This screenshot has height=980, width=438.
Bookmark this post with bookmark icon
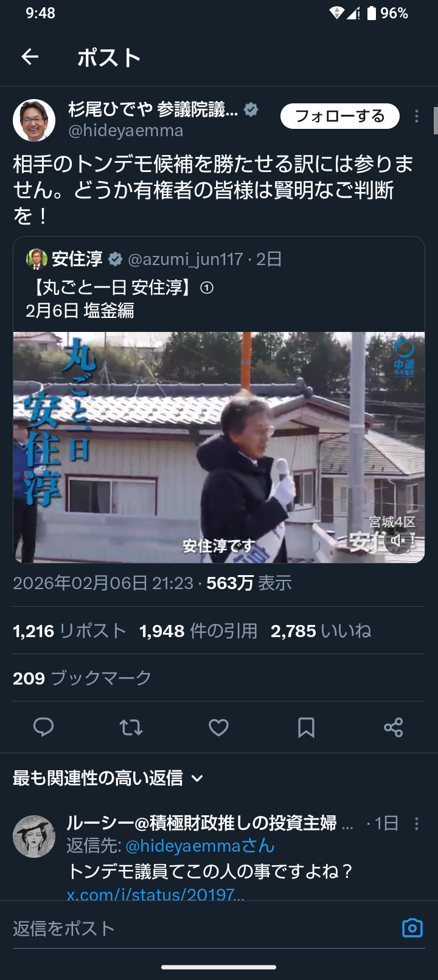click(x=306, y=727)
